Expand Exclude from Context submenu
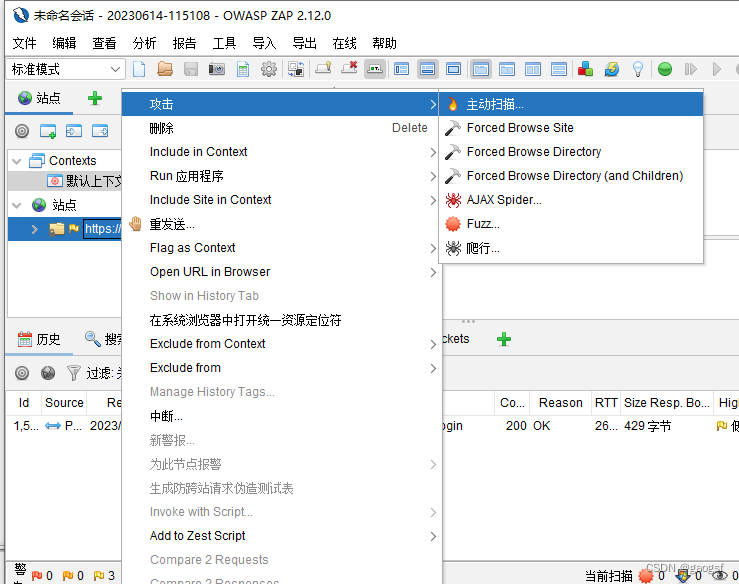 281,344
